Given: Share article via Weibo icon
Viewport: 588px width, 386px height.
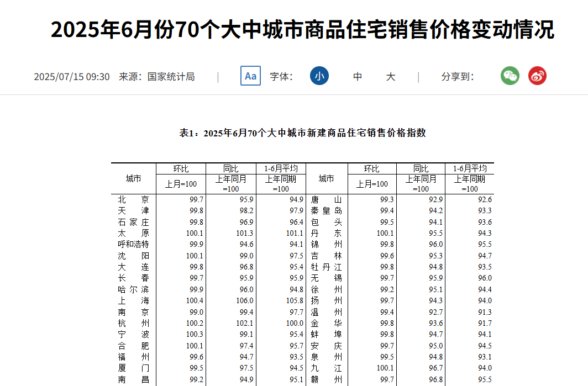Looking at the screenshot, I should click(537, 76).
